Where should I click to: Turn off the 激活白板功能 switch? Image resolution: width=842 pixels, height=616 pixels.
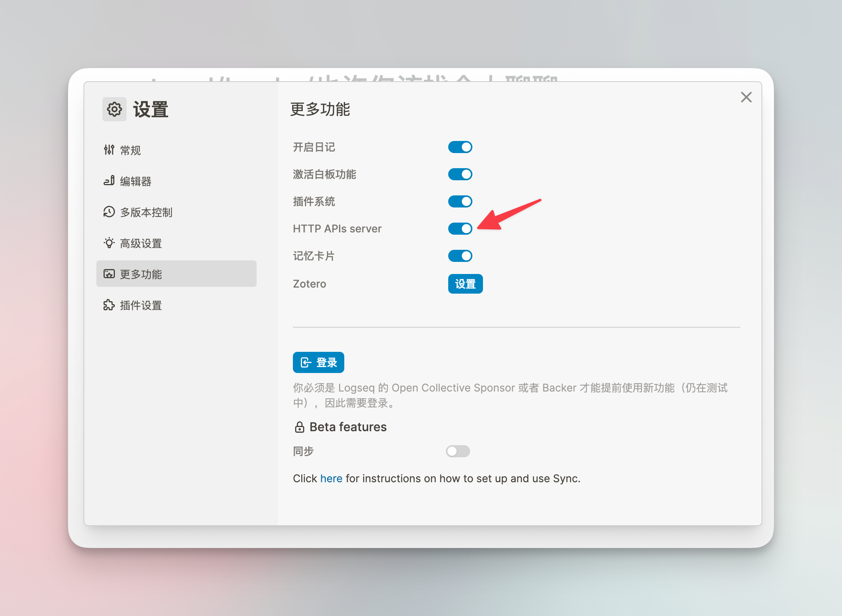[460, 174]
